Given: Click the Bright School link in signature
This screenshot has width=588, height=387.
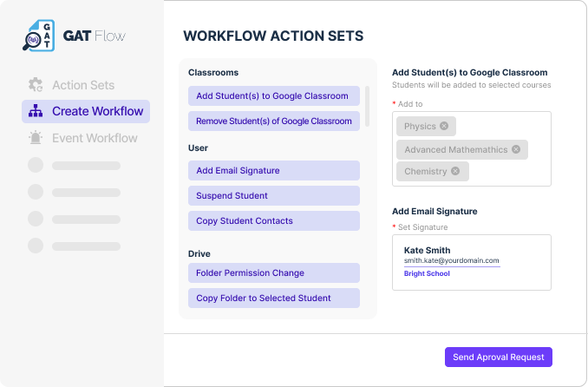Looking at the screenshot, I should pos(427,273).
